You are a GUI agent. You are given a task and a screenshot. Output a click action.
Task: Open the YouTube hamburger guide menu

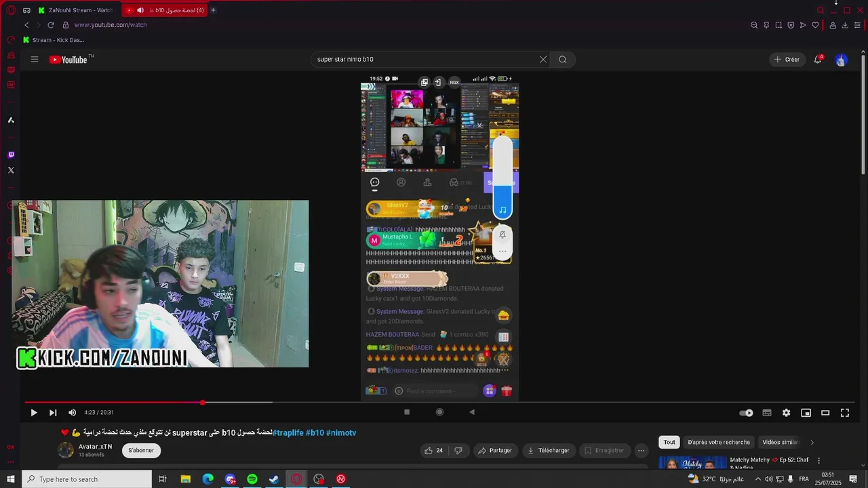click(x=35, y=59)
